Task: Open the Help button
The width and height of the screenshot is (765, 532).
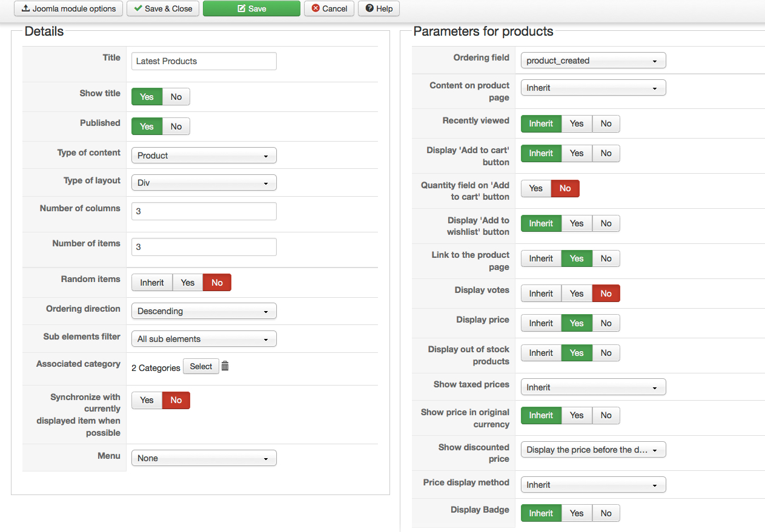Action: point(379,8)
